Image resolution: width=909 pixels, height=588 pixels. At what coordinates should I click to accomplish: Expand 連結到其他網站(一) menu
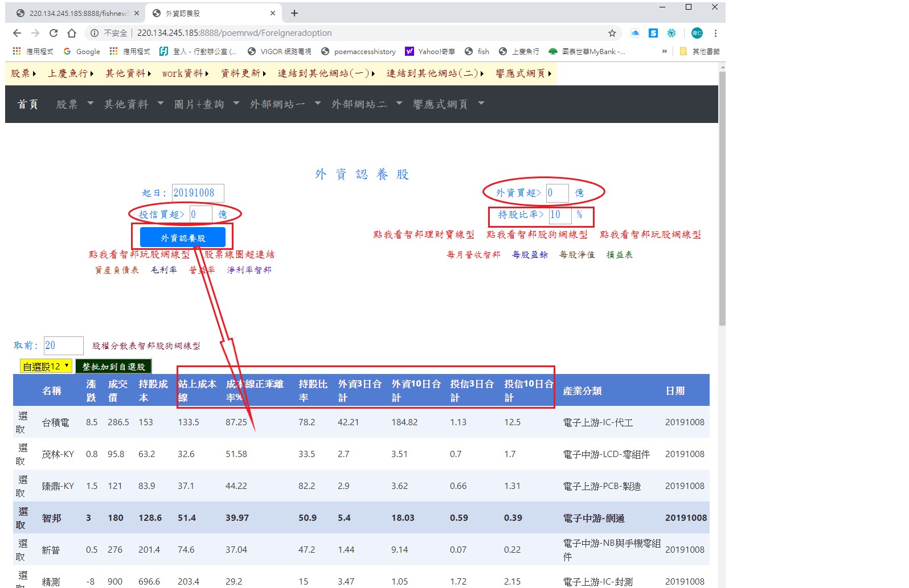pyautogui.click(x=326, y=73)
